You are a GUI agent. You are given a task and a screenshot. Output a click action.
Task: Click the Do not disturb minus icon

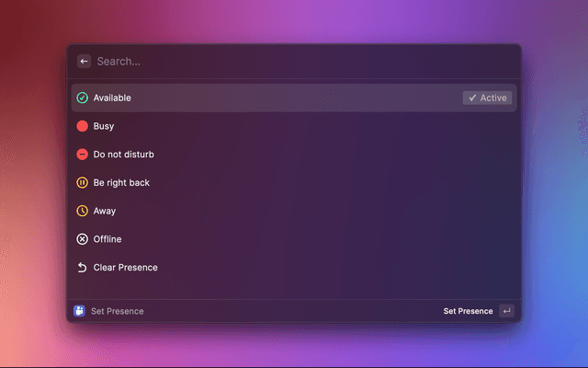82,155
